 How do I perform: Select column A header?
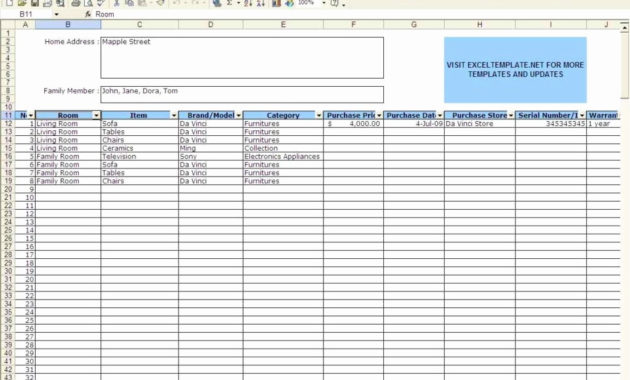click(x=25, y=25)
